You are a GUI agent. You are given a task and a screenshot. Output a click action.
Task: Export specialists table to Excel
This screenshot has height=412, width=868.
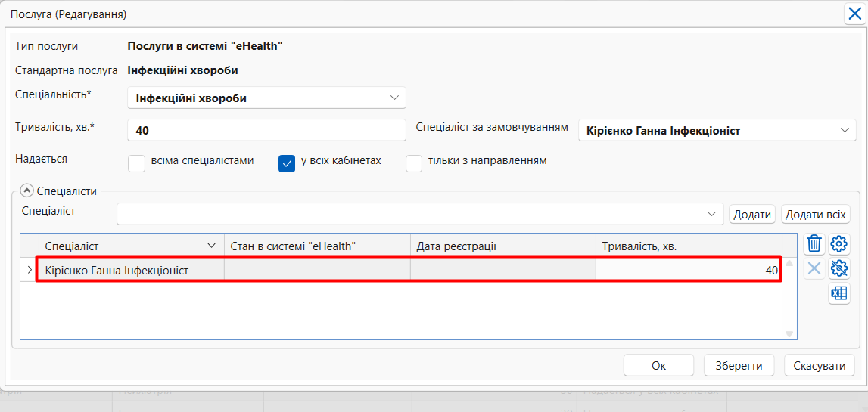click(839, 293)
